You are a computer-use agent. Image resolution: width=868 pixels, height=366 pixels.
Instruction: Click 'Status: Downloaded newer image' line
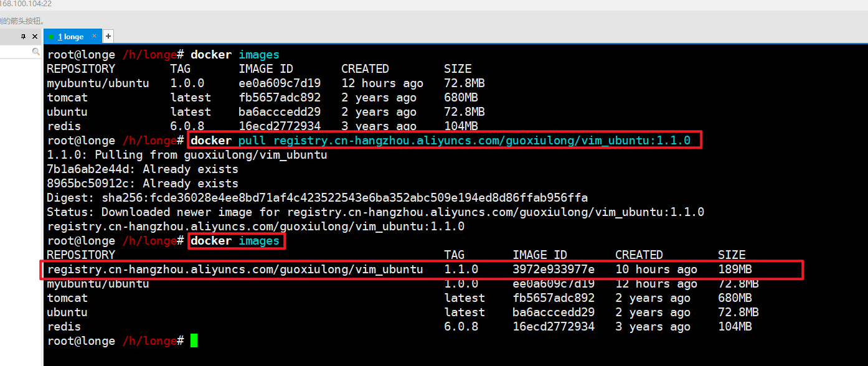click(x=375, y=212)
